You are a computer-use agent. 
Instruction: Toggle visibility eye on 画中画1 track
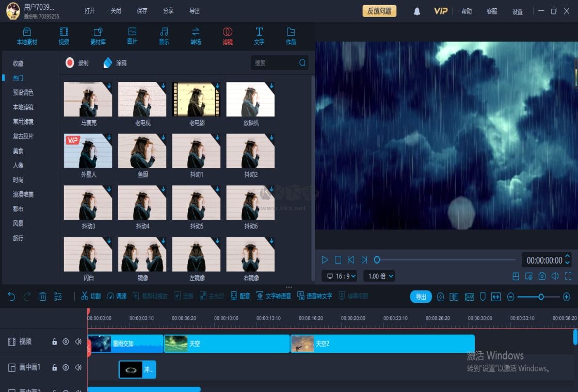click(66, 367)
